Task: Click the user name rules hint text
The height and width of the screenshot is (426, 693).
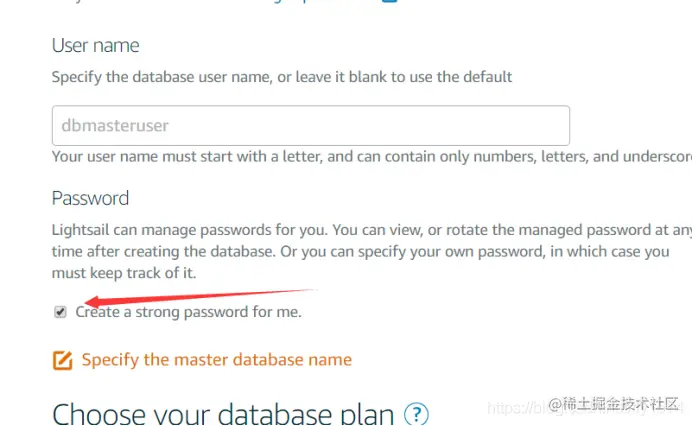Action: coord(372,156)
